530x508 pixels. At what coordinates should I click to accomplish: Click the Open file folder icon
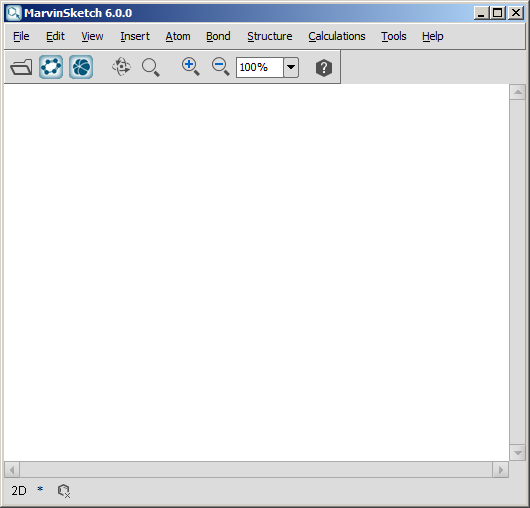21,67
